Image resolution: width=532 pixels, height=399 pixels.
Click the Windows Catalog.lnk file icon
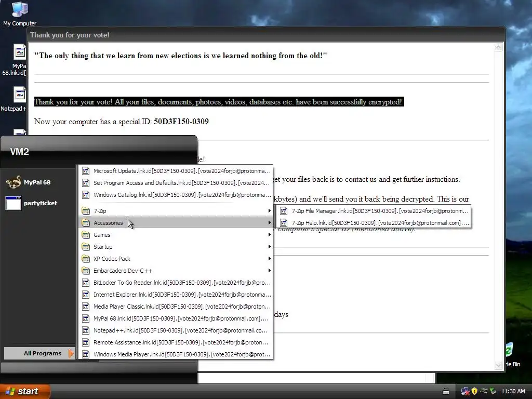[x=86, y=195]
